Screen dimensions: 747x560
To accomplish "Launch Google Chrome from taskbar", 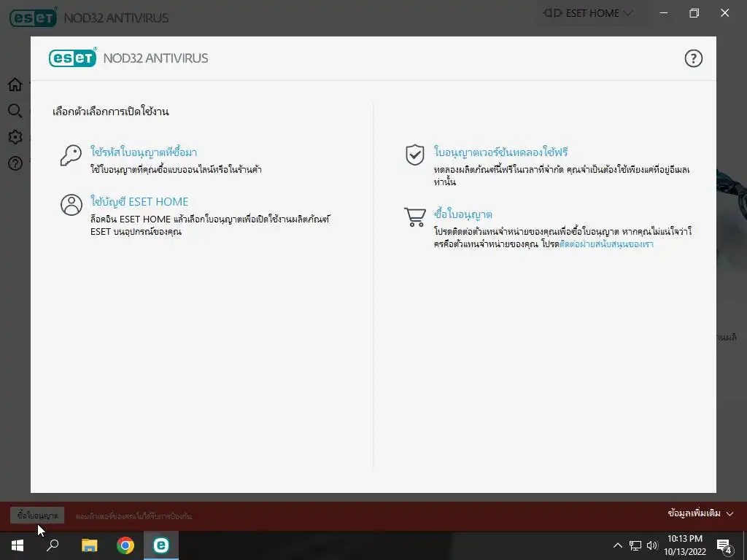I will coord(125,545).
